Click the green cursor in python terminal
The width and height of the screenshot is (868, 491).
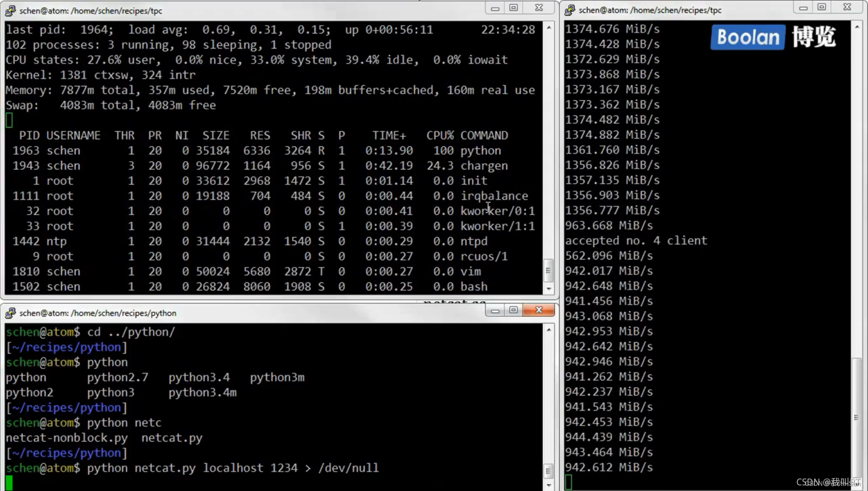coord(9,483)
